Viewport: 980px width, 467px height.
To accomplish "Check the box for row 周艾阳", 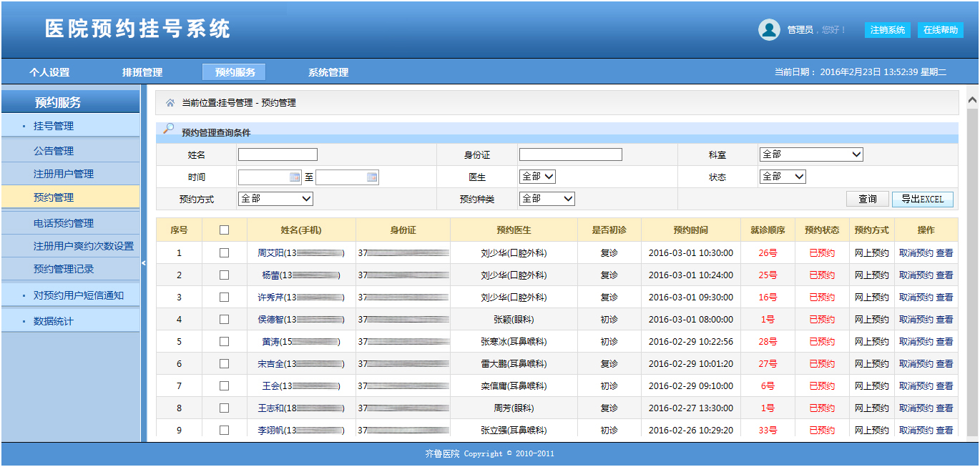I will point(224,253).
